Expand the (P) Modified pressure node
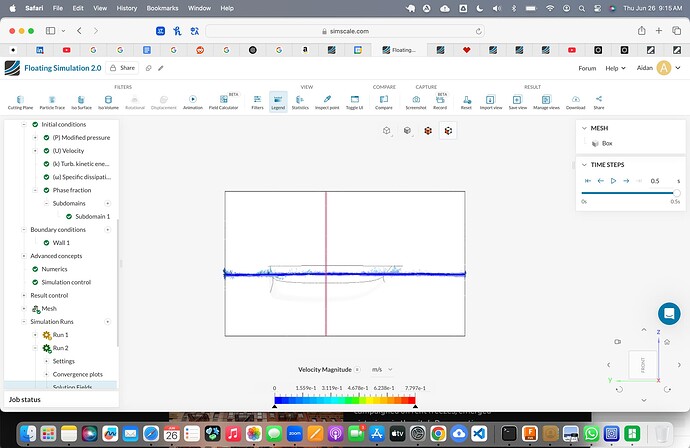690x448 pixels. tap(35, 138)
